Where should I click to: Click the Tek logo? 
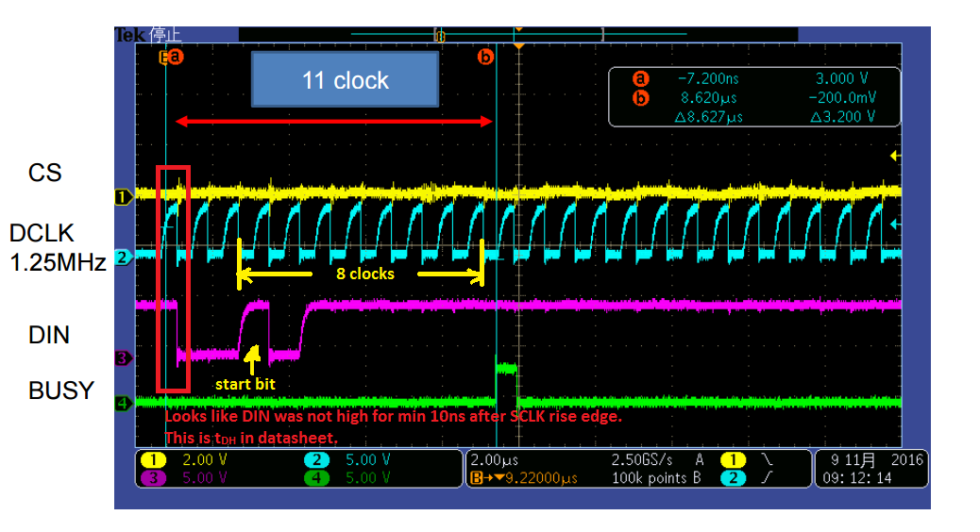click(130, 35)
